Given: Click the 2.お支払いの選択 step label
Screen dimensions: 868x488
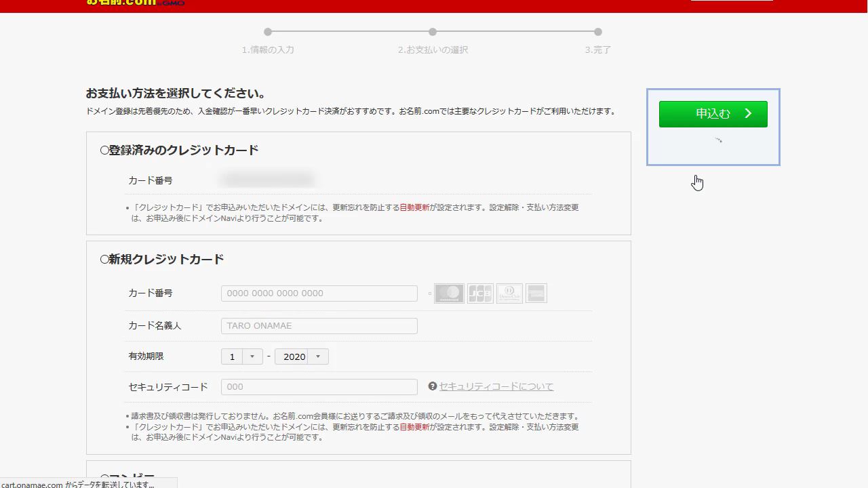Looking at the screenshot, I should pyautogui.click(x=433, y=50).
